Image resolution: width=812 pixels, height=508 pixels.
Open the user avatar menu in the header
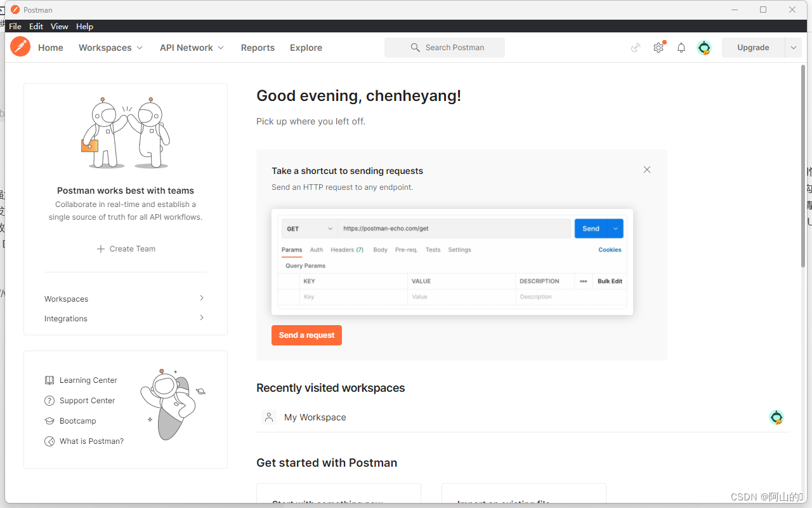704,48
